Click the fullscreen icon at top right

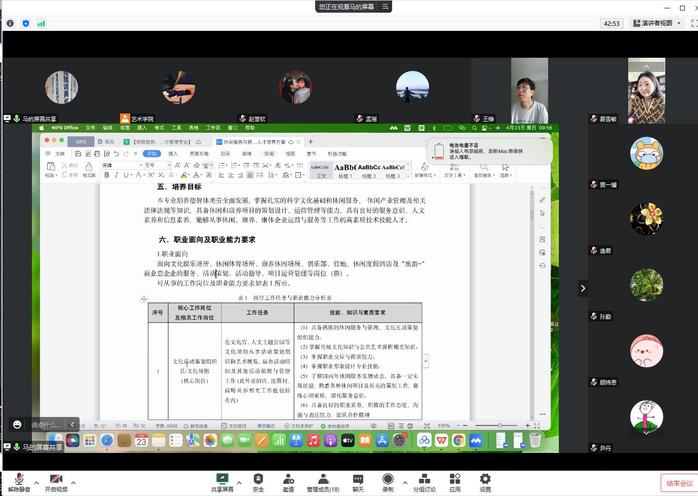[689, 23]
